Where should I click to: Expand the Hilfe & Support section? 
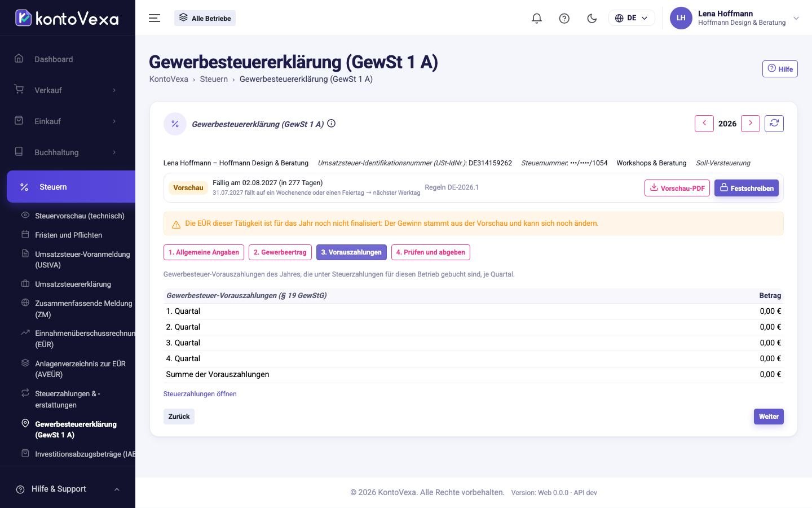(x=68, y=489)
